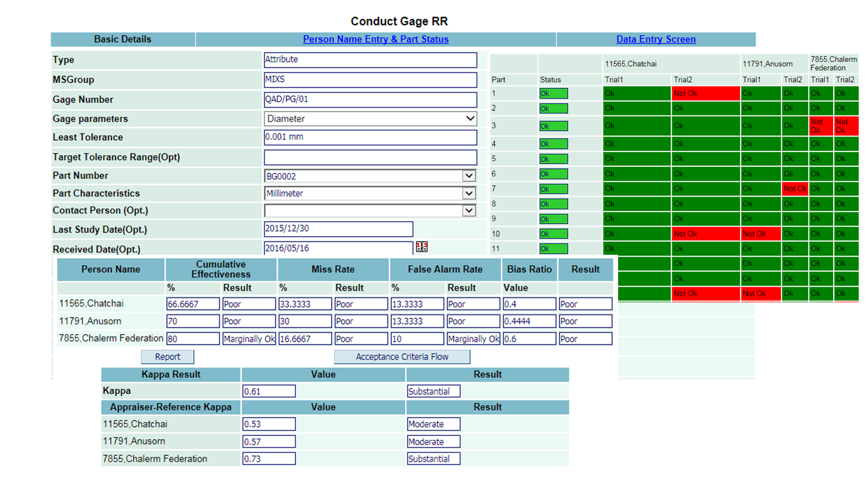This screenshot has height=489, width=868.
Task: Click the Least Tolerance field
Action: (x=370, y=137)
